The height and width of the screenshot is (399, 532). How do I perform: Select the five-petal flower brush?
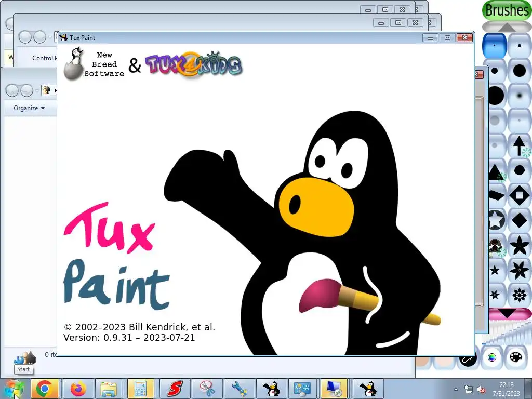[520, 245]
